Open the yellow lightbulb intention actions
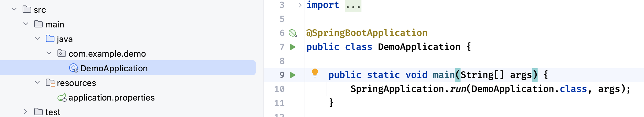The height and width of the screenshot is (117, 644). coord(315,73)
